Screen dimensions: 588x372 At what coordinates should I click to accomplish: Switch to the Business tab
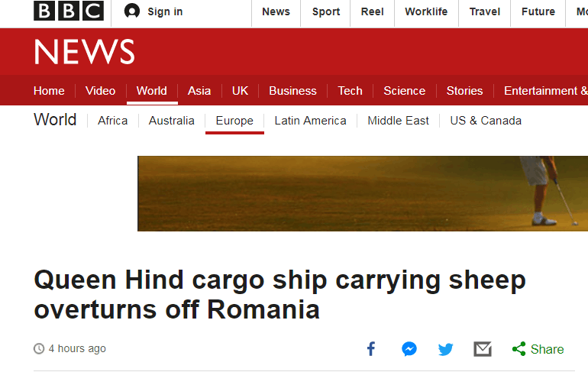(292, 91)
